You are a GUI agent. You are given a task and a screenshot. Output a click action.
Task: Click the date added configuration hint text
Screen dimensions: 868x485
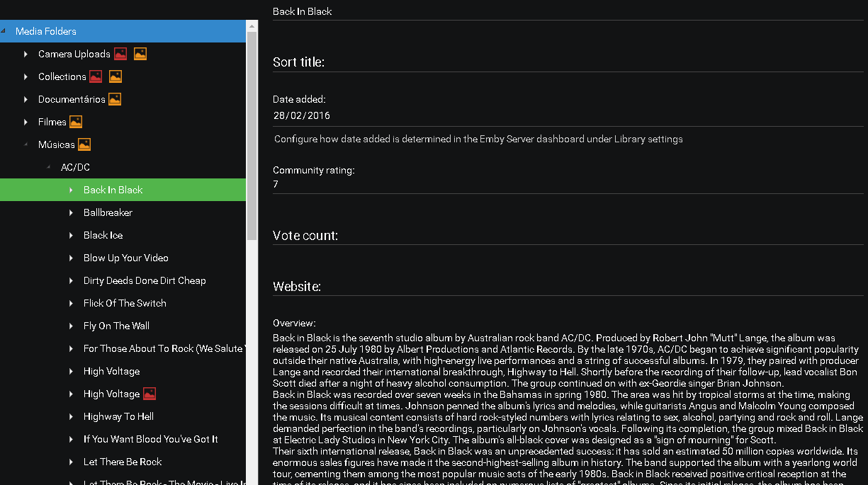coord(478,139)
